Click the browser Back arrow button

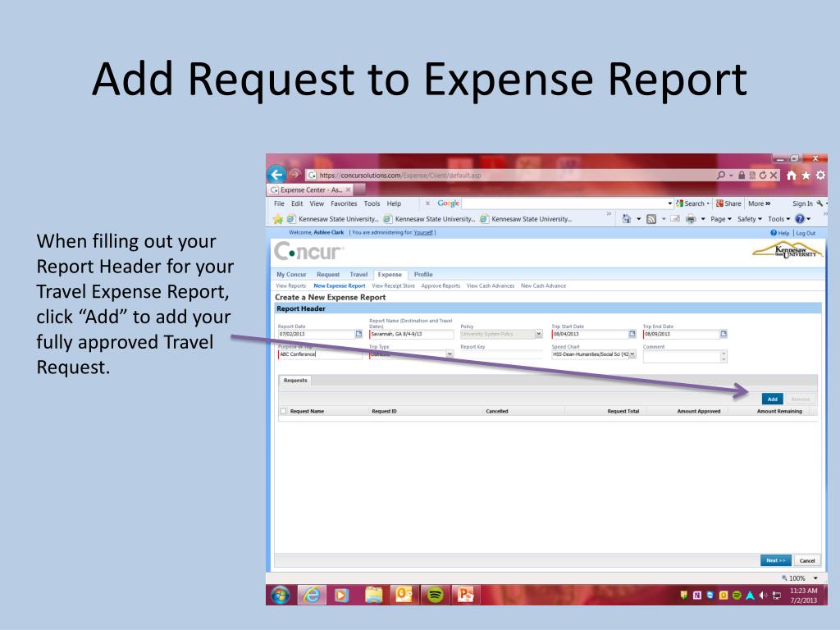click(276, 174)
